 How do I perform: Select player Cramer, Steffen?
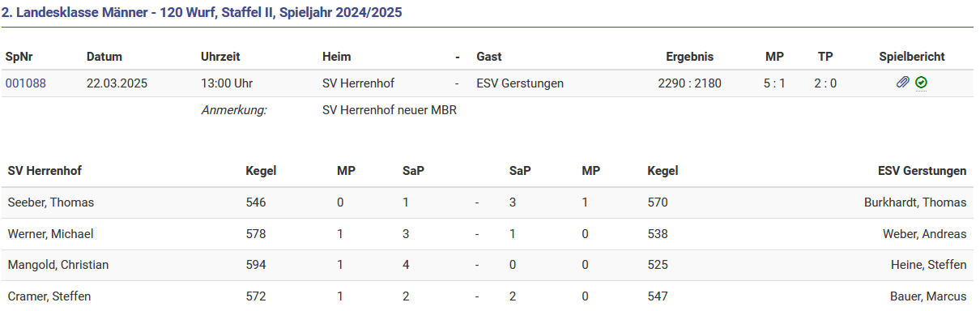tap(49, 296)
